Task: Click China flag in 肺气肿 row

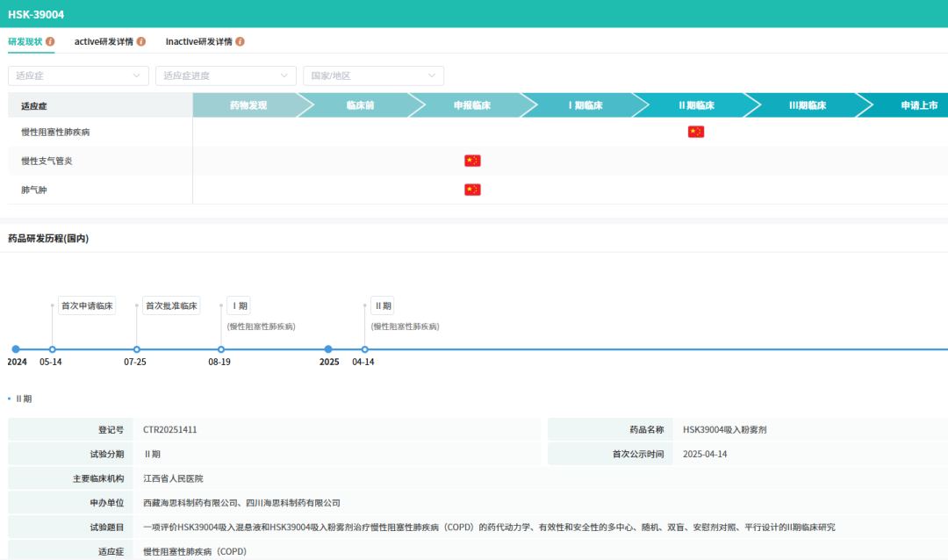Action: pos(472,190)
